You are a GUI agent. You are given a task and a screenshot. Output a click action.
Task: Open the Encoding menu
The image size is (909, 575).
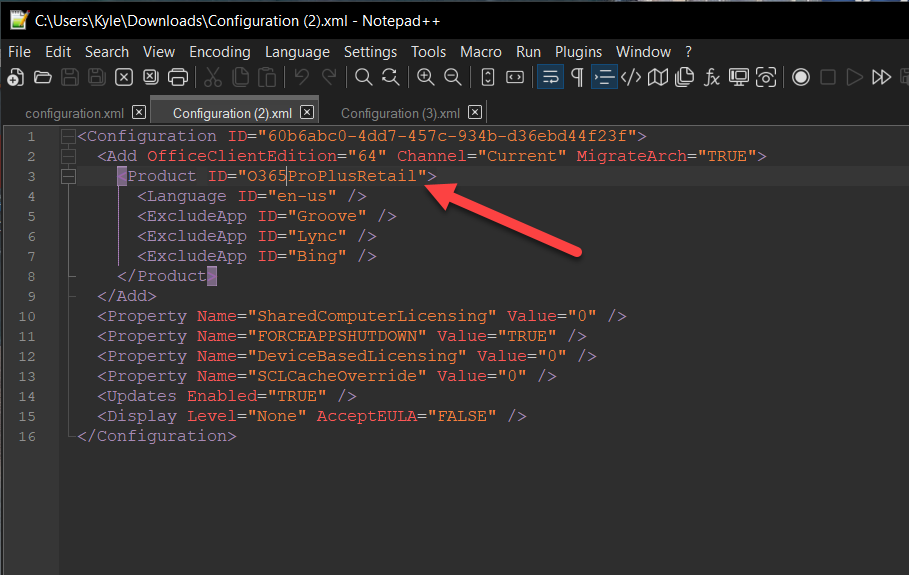coord(220,52)
